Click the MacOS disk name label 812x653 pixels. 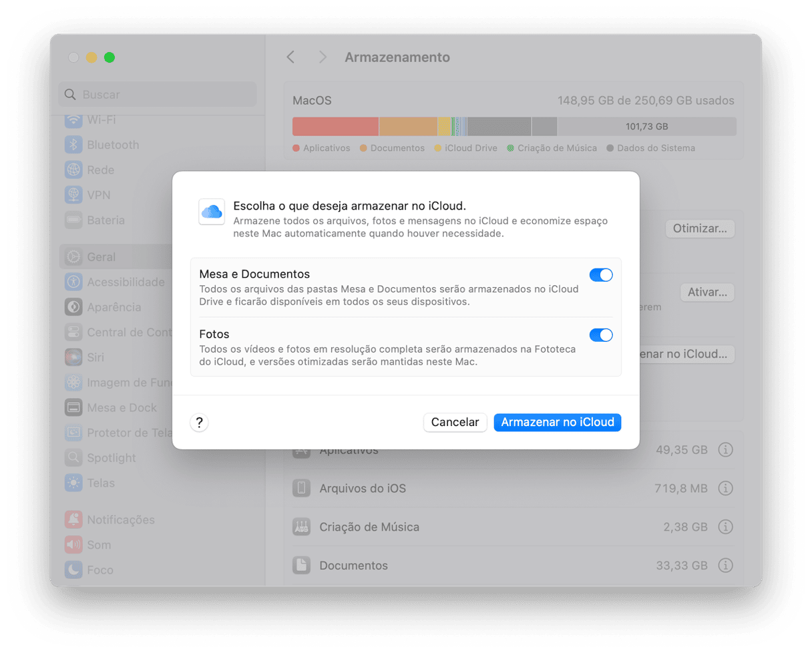point(312,101)
